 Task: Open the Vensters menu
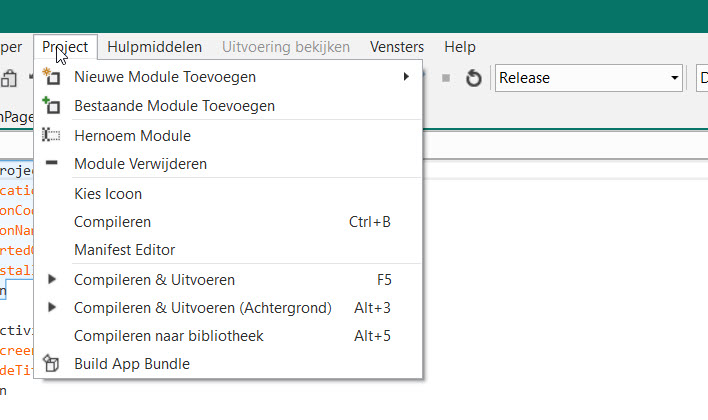click(397, 47)
